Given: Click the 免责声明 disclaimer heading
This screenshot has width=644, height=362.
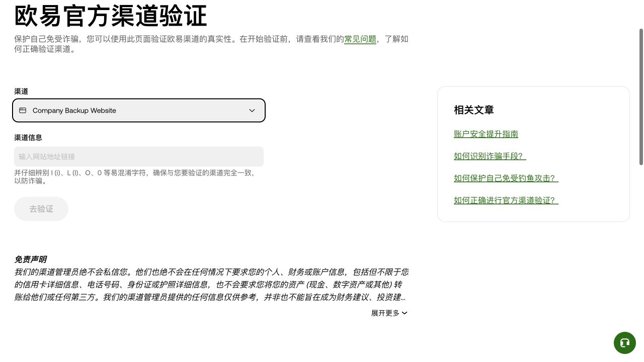Looking at the screenshot, I should [x=30, y=259].
